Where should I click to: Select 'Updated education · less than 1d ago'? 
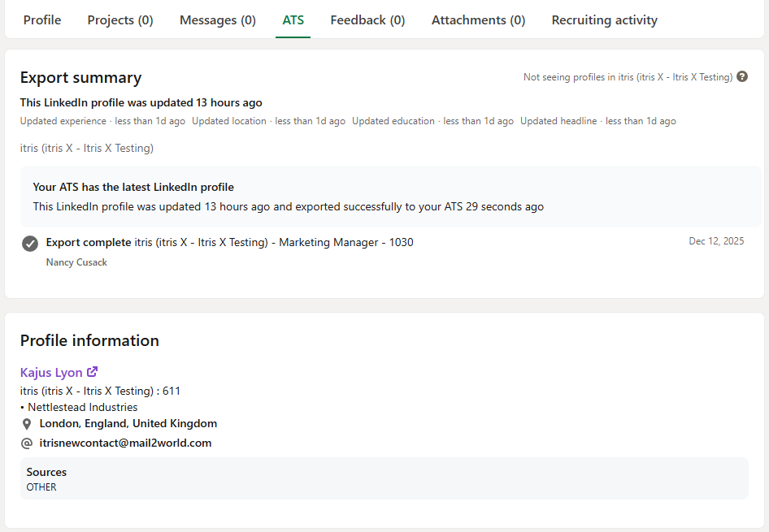[x=432, y=121]
